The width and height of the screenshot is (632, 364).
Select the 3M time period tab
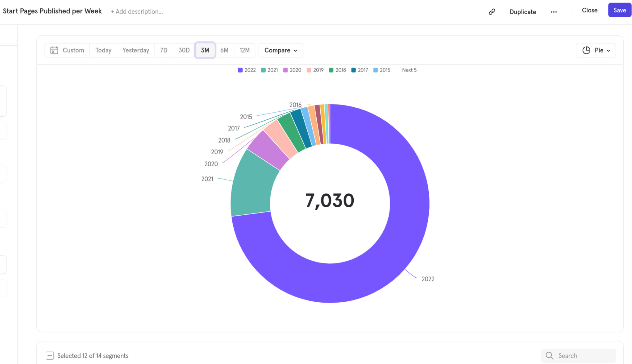coord(205,50)
